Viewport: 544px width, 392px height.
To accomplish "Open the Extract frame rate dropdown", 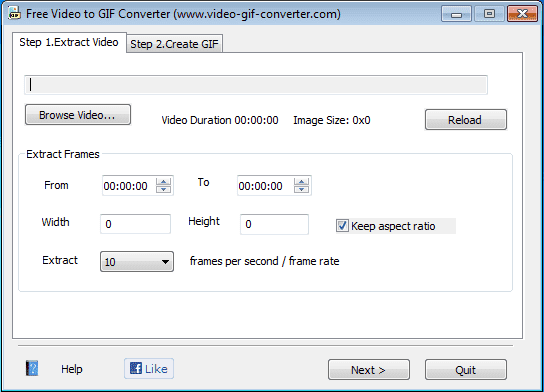I will [137, 262].
